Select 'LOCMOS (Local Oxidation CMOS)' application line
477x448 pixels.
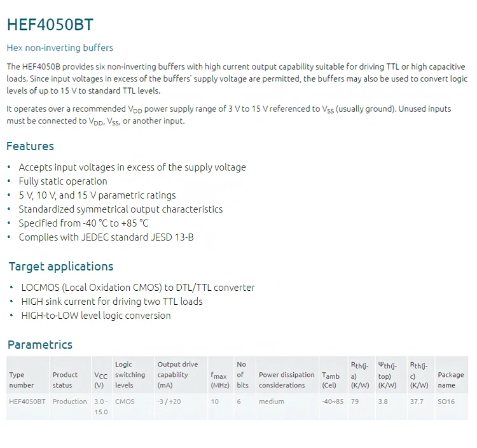point(138,287)
